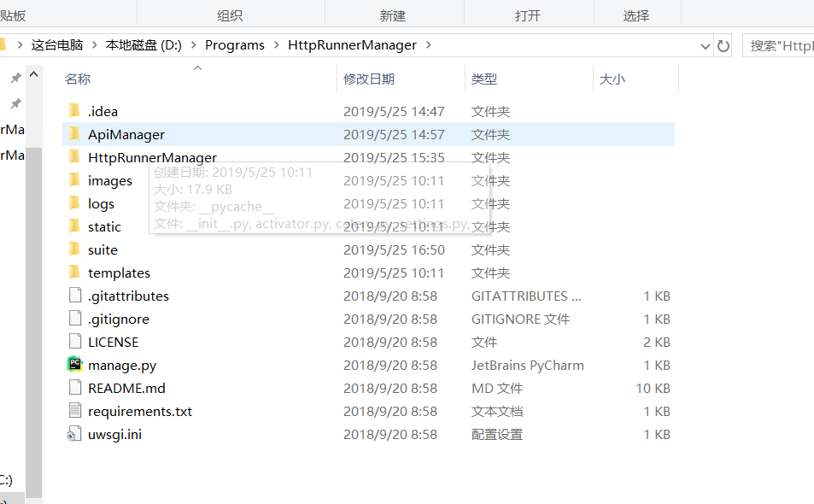Viewport: 814px width, 504px height.
Task: Select the .gitignore file name
Action: [119, 319]
